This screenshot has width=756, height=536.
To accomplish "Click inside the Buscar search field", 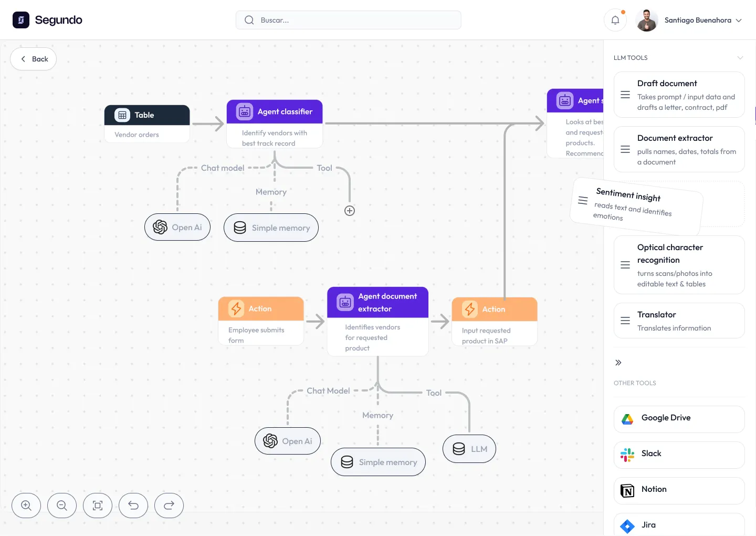I will coord(348,19).
